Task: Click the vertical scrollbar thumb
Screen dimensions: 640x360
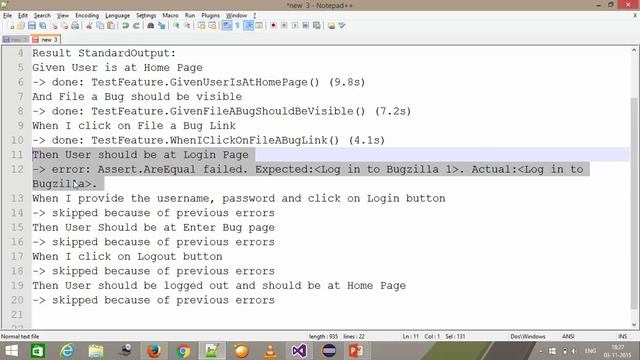Action: click(x=634, y=203)
